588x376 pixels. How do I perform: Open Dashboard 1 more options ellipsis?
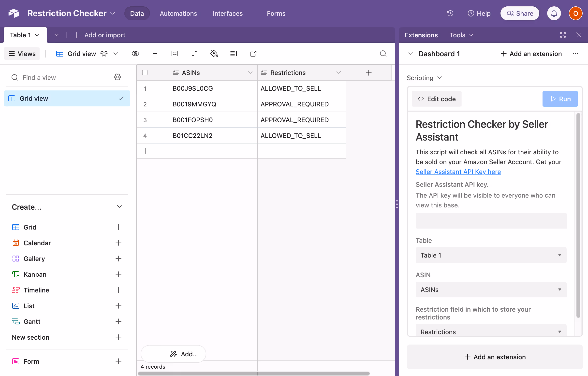576,54
